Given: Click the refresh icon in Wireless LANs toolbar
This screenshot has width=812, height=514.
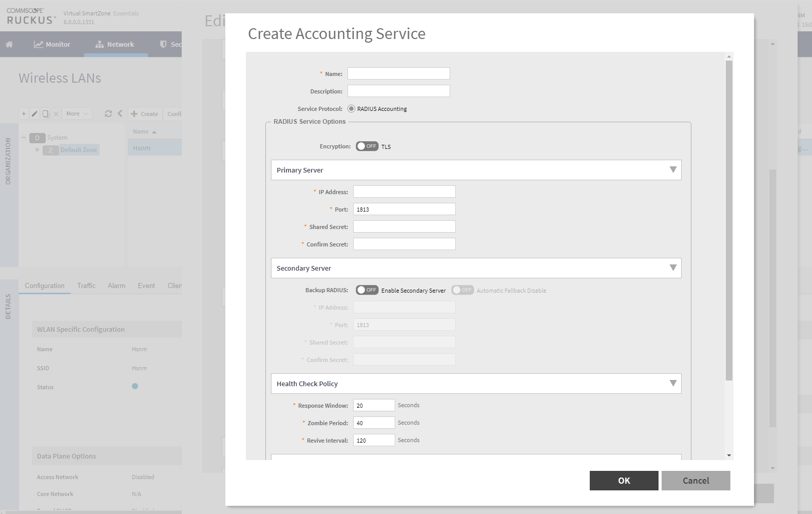Looking at the screenshot, I should [x=108, y=114].
